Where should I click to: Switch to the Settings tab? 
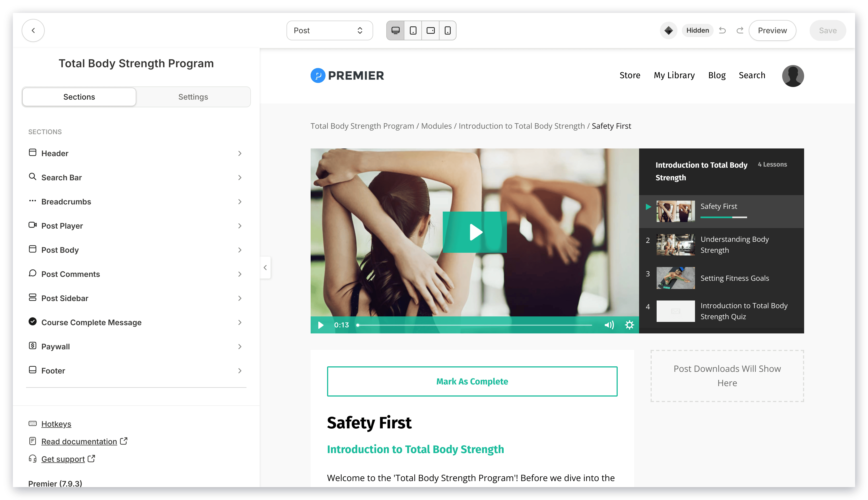pyautogui.click(x=193, y=97)
